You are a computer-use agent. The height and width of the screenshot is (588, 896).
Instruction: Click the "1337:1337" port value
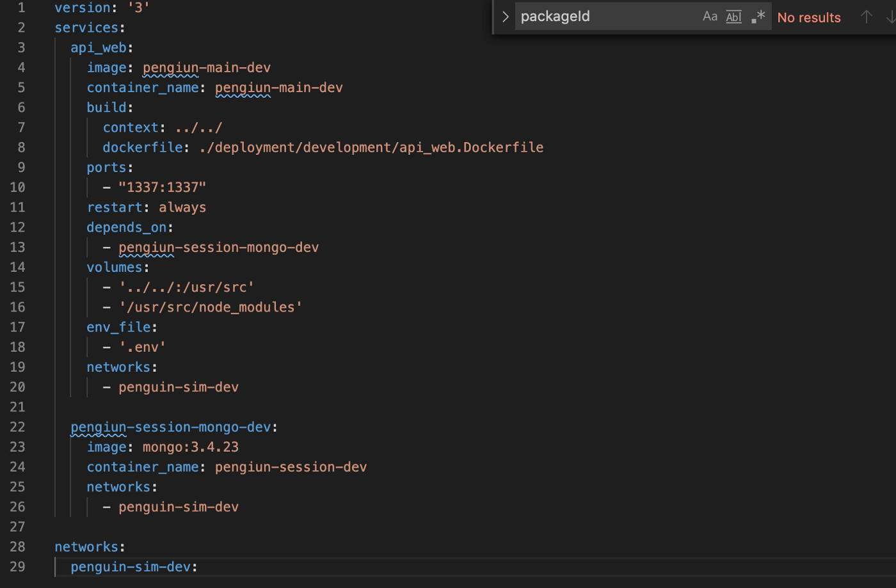click(163, 187)
